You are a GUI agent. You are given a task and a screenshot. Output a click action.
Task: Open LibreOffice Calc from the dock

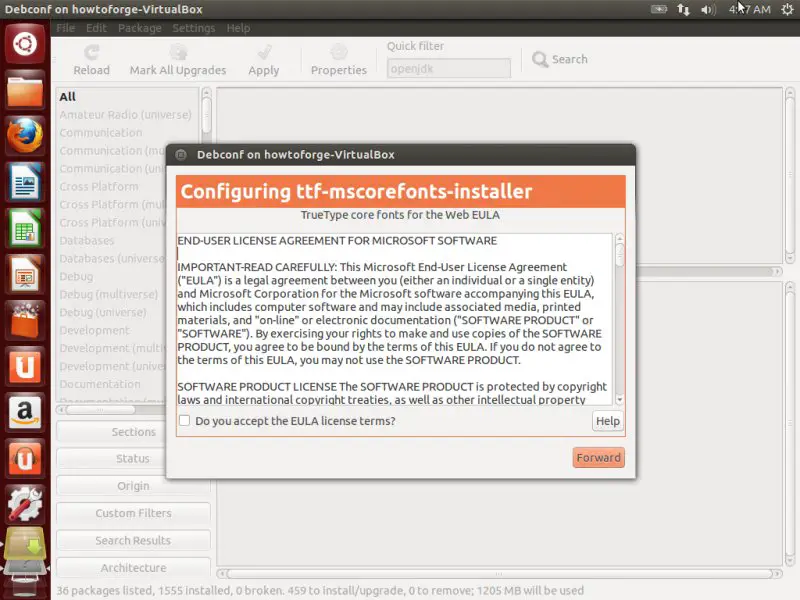pos(25,228)
